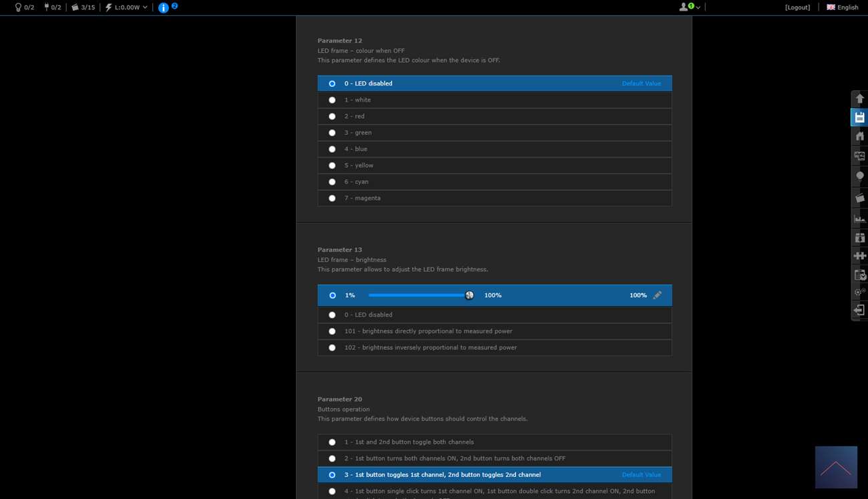This screenshot has width=868, height=499.
Task: Open the home icon in the sidebar
Action: point(859,136)
